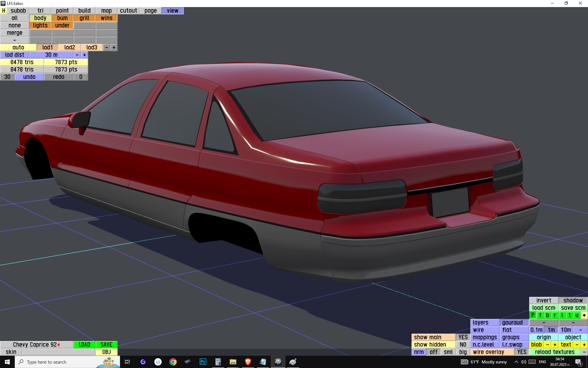Open Brave browser from the taskbar
The height and width of the screenshot is (368, 588).
(x=248, y=362)
